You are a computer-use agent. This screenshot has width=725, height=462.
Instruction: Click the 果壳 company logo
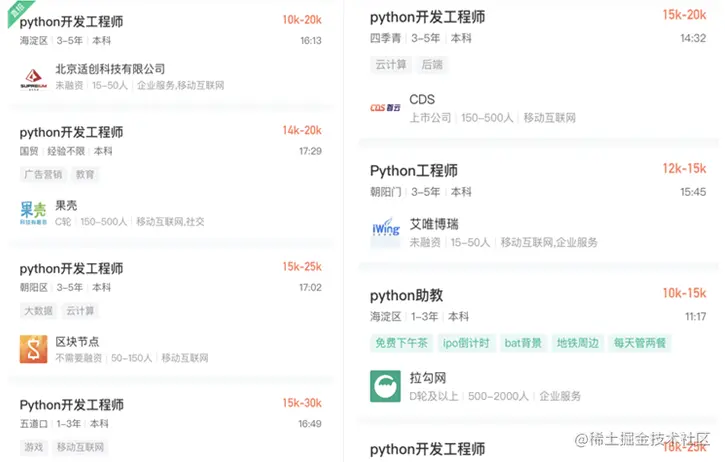34,213
